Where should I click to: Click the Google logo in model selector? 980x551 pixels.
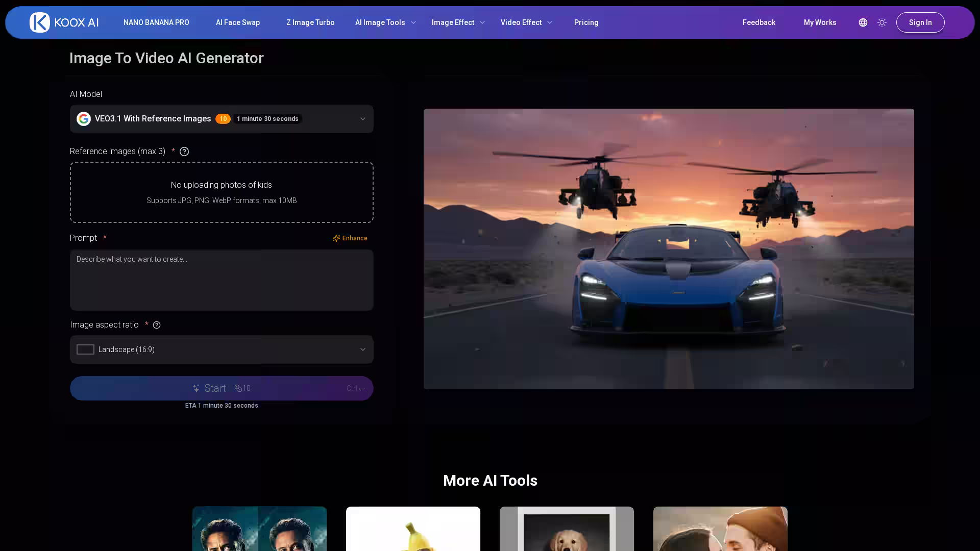point(84,119)
